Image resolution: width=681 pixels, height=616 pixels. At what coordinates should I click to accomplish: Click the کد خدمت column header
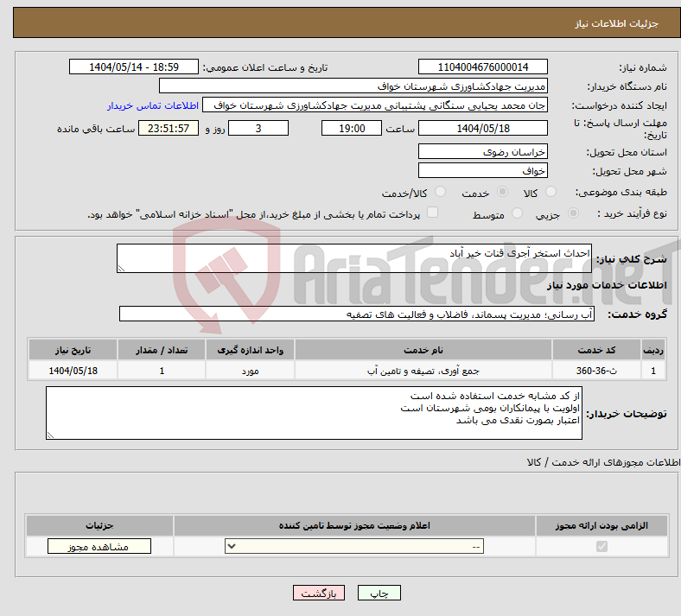pos(597,350)
